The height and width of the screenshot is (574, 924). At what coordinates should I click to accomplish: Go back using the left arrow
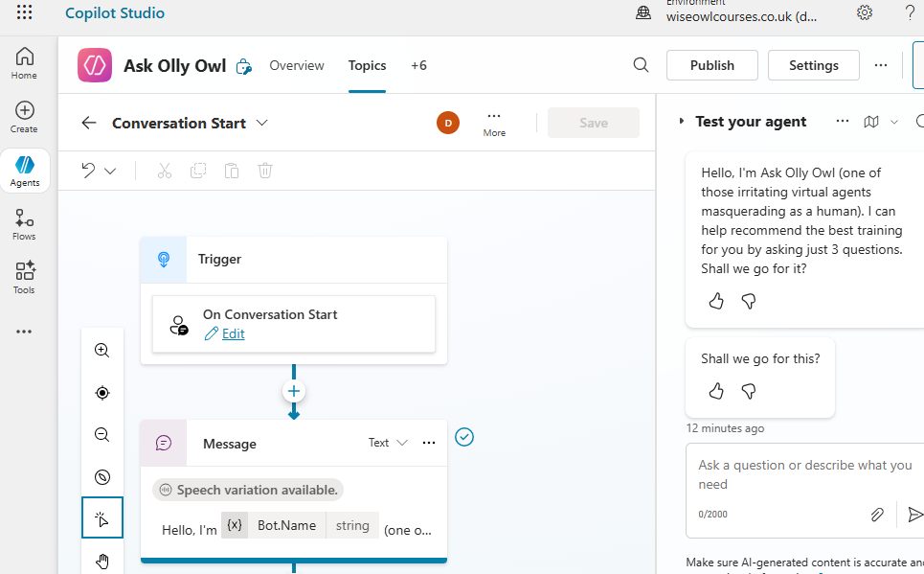coord(89,123)
